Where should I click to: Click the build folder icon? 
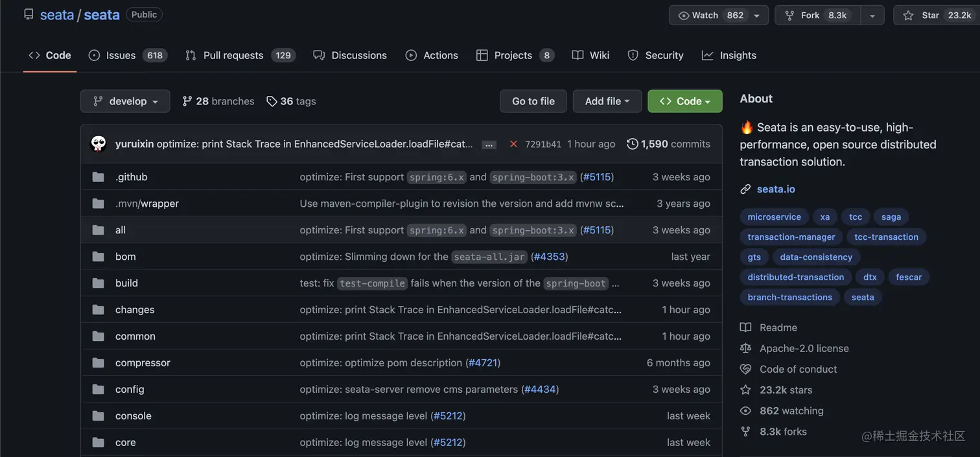click(x=98, y=283)
